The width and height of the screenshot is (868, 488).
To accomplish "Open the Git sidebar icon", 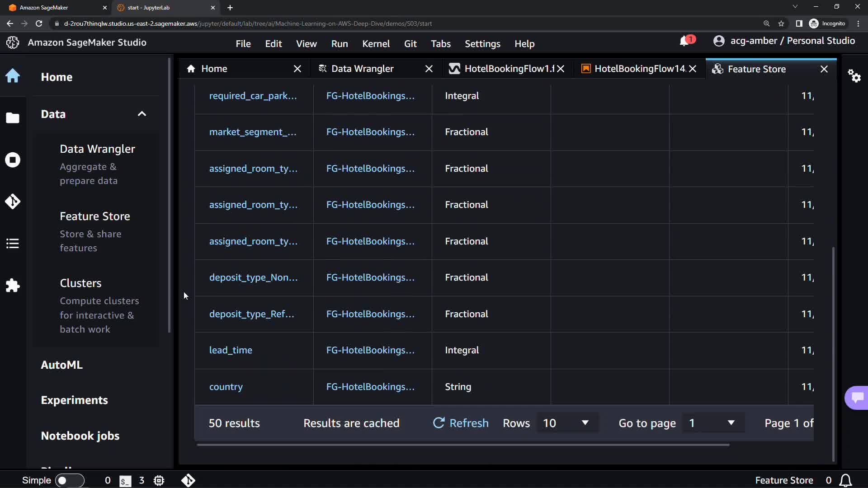I will (x=13, y=202).
